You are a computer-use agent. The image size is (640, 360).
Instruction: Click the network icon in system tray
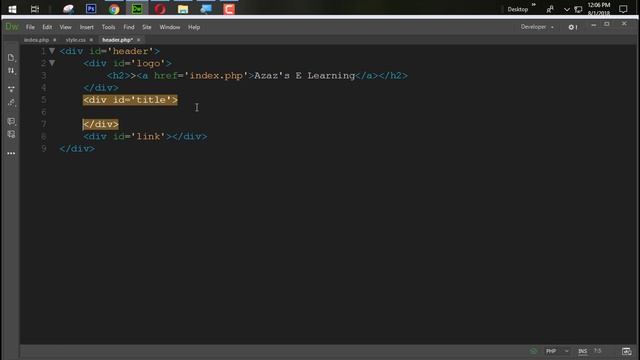click(578, 9)
